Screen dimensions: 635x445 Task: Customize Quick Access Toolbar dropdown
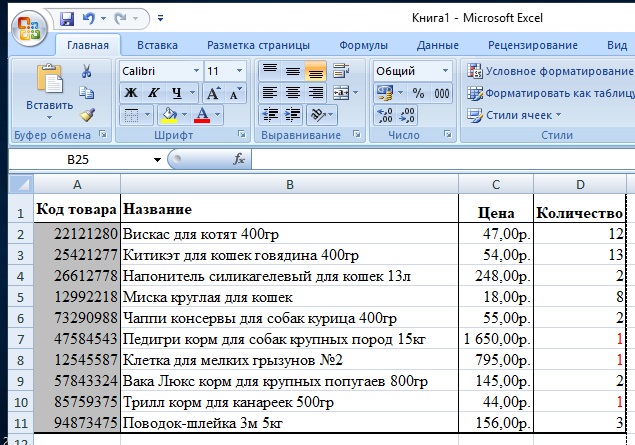point(161,18)
